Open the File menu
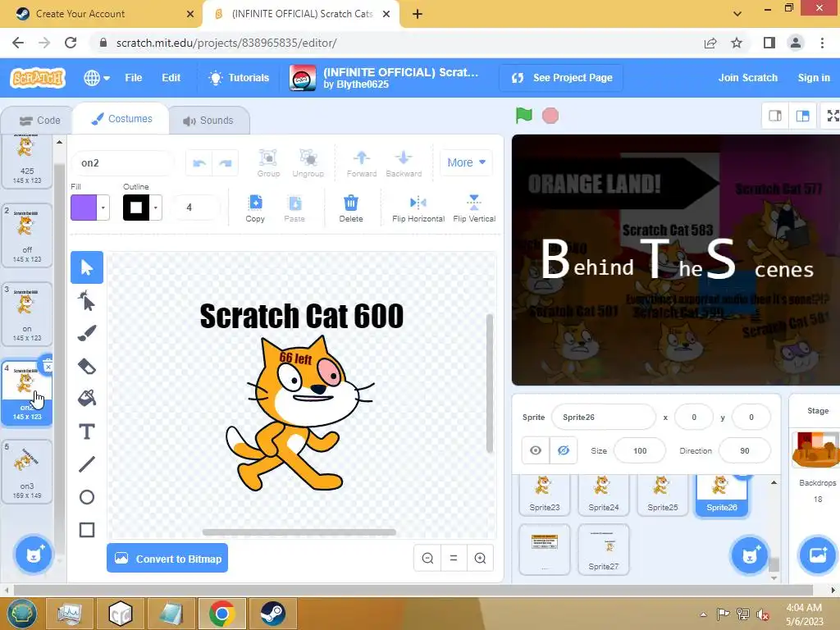This screenshot has width=840, height=630. point(134,78)
